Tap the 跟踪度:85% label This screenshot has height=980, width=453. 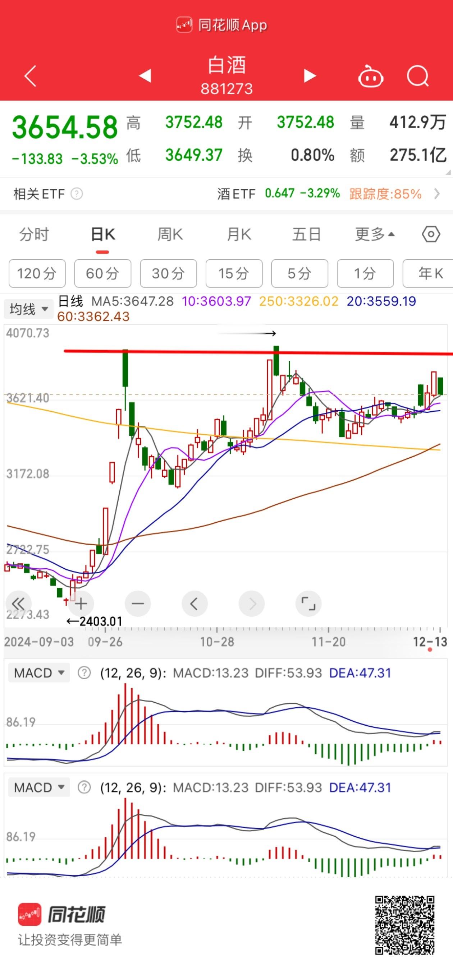(385, 194)
